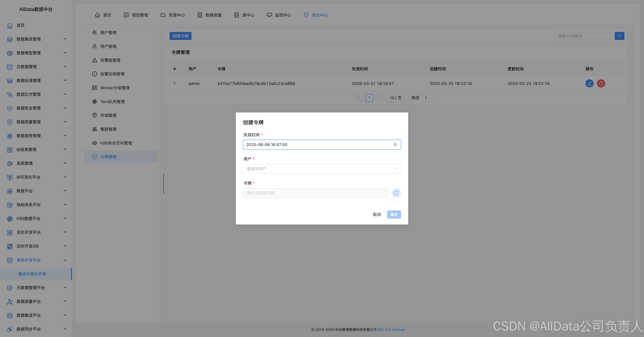Screen dimensions: 644x337
Task: Expand 数据安全管理 chevron
Action: click(x=65, y=108)
